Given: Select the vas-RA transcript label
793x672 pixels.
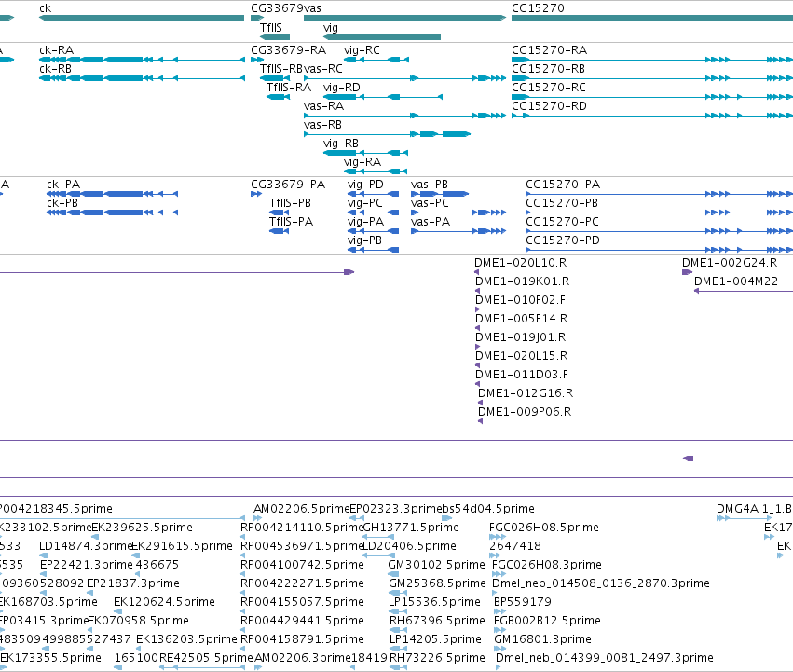Looking at the screenshot, I should click(323, 106).
